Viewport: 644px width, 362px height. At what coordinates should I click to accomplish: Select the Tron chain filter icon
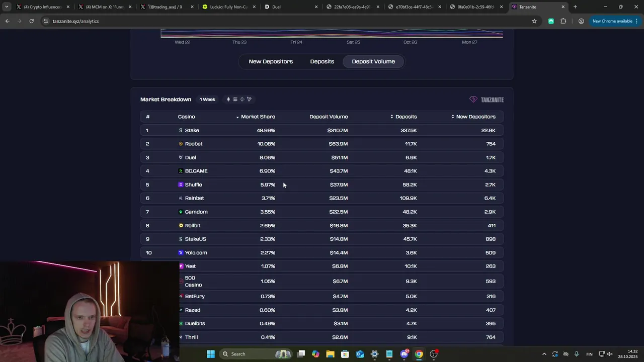(249, 100)
